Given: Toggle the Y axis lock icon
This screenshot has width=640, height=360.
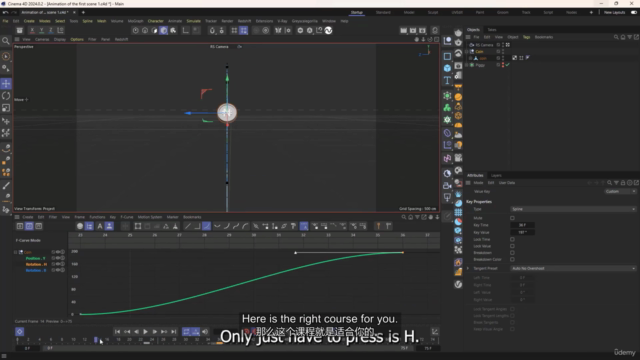Looking at the screenshot, I should pos(41,30).
